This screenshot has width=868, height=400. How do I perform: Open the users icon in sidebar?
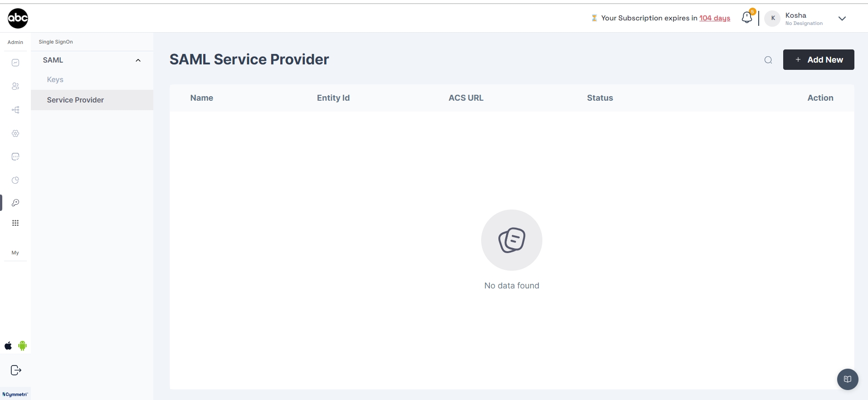click(x=15, y=86)
